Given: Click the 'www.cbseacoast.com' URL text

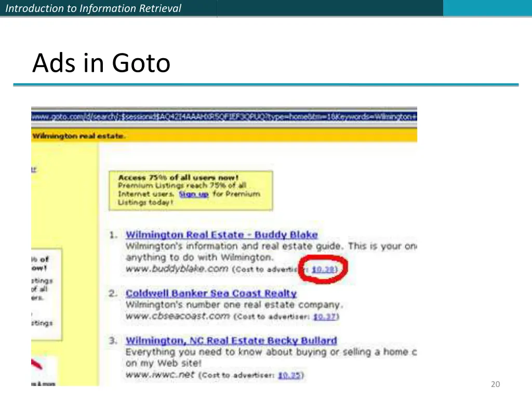Looking at the screenshot, I should point(178,316).
